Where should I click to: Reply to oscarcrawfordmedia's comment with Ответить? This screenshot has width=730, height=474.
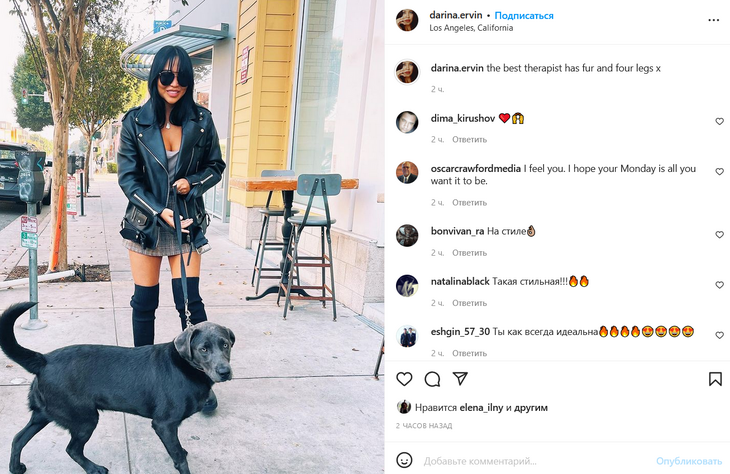tap(469, 203)
